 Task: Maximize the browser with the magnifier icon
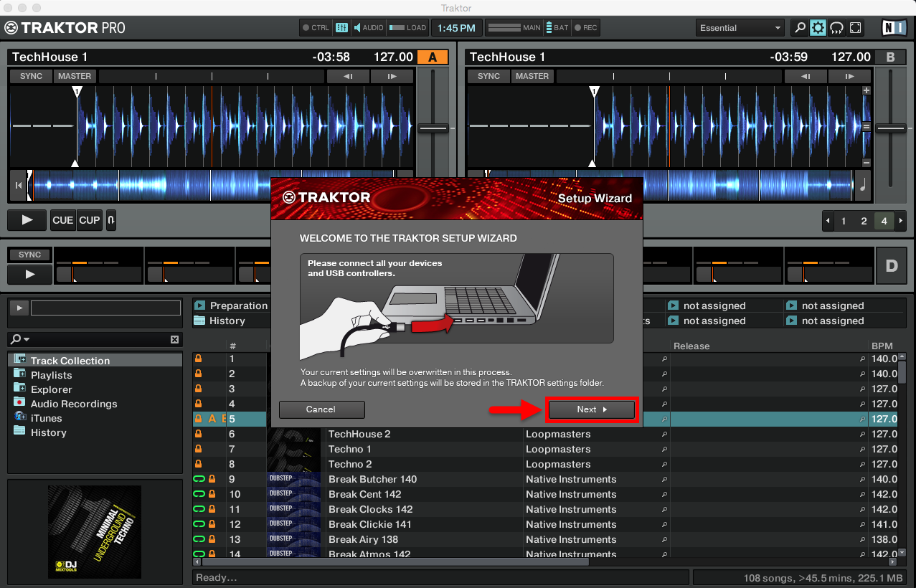pos(799,27)
